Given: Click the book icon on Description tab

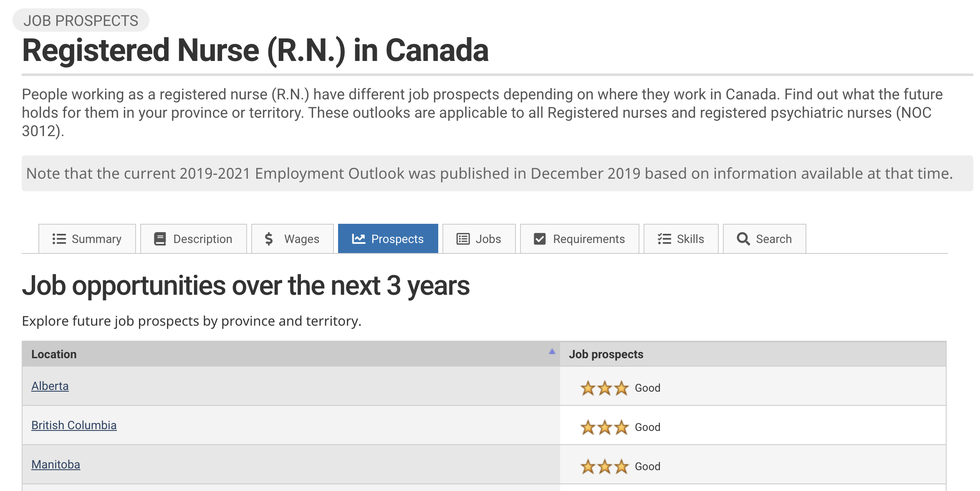Looking at the screenshot, I should pos(160,239).
